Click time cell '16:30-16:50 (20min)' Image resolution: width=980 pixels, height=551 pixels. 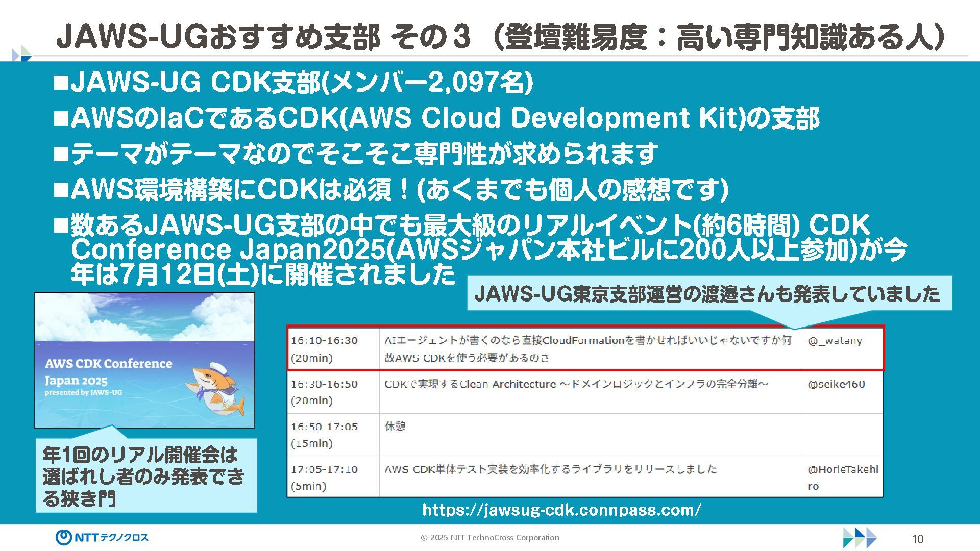(x=334, y=392)
